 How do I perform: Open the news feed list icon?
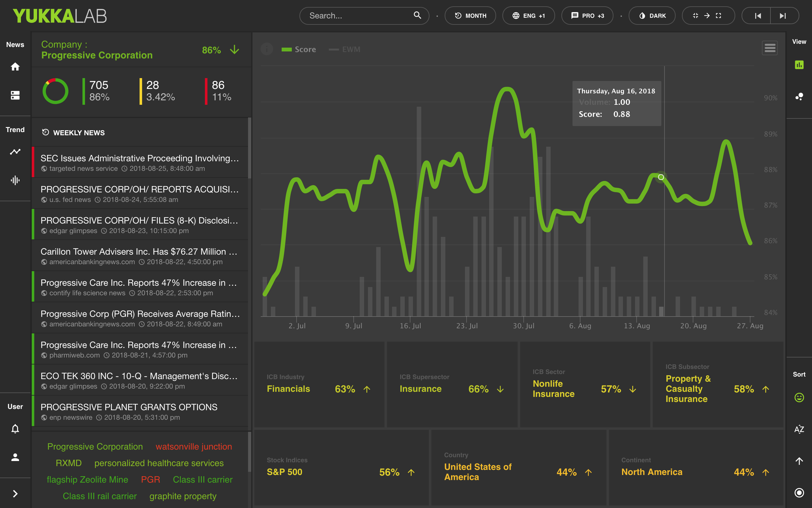15,96
